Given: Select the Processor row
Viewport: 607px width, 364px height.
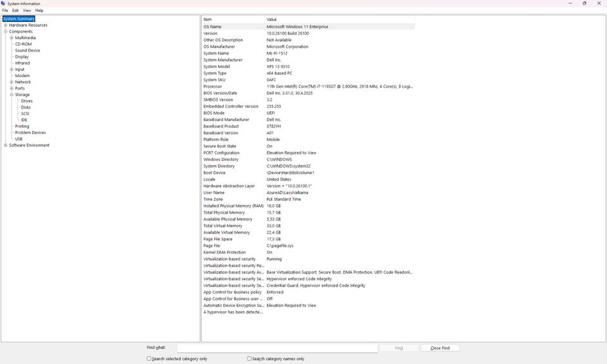Looking at the screenshot, I should pos(308,87).
